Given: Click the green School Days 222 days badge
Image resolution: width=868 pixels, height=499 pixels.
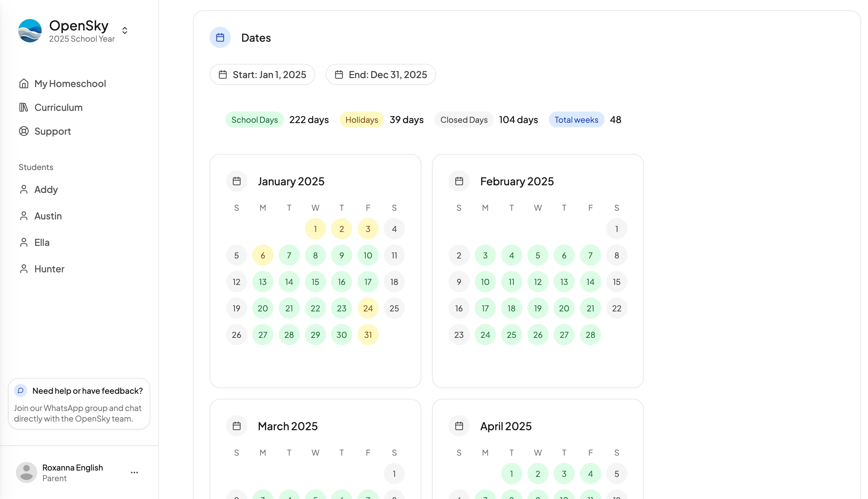Looking at the screenshot, I should (254, 119).
